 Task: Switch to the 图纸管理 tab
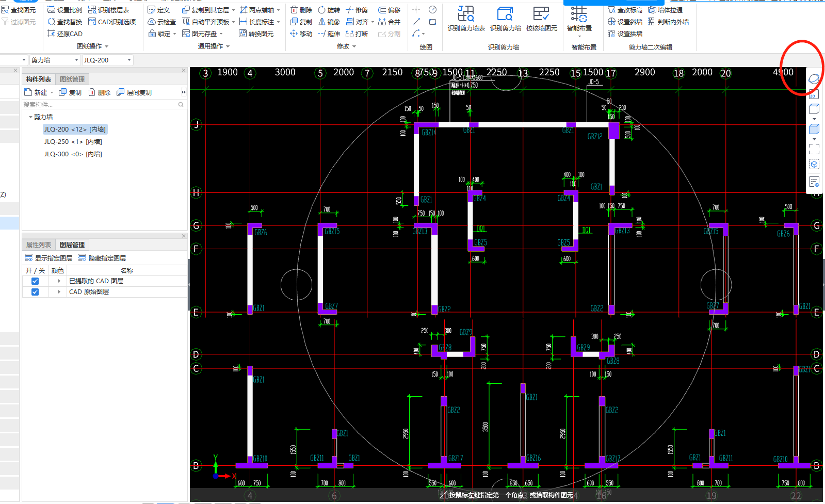coord(72,79)
